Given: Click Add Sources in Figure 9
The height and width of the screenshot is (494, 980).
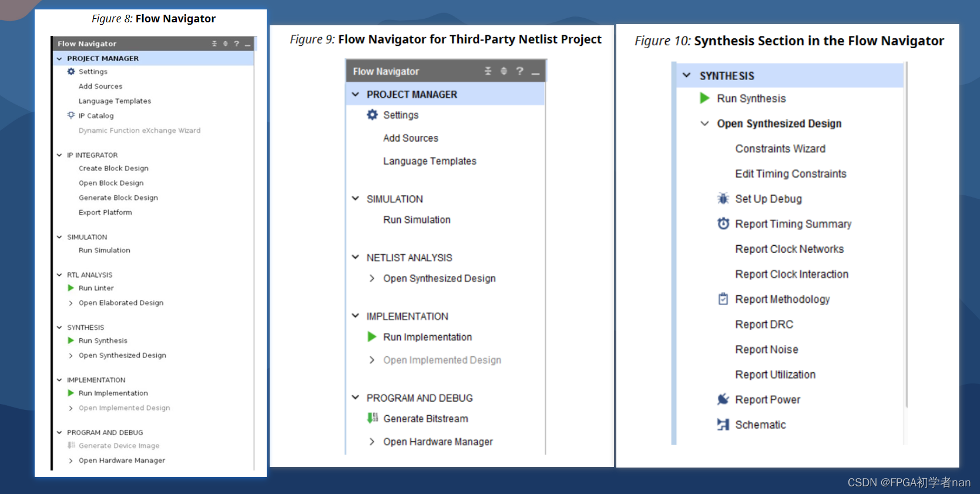Looking at the screenshot, I should [x=411, y=138].
